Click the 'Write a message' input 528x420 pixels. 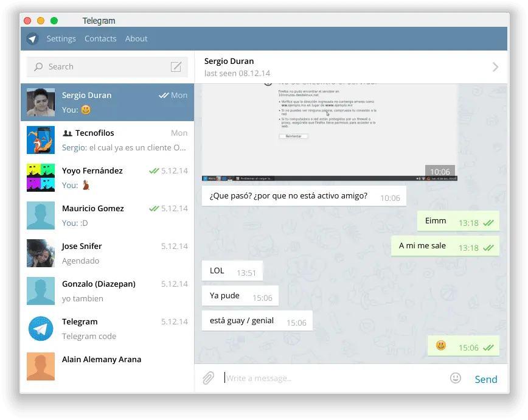click(x=333, y=378)
